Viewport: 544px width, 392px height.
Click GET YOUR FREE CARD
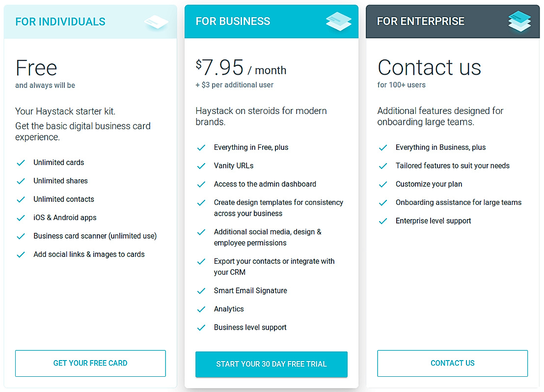click(x=90, y=363)
